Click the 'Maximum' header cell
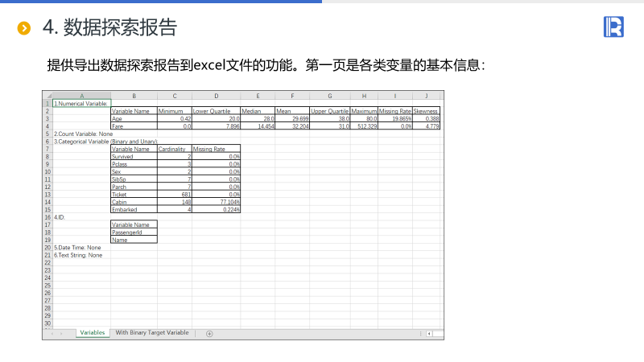 [364, 111]
